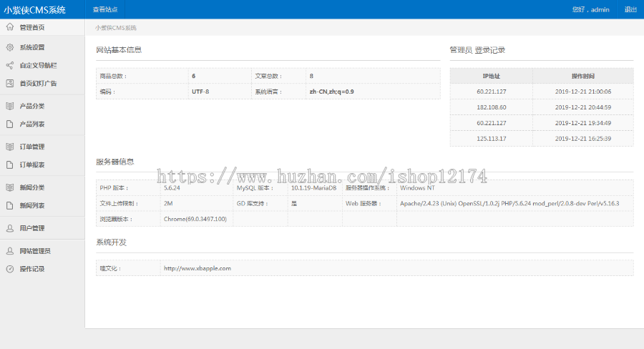This screenshot has height=349, width=644.
Task: Click the IP地址 column header
Action: tap(491, 76)
